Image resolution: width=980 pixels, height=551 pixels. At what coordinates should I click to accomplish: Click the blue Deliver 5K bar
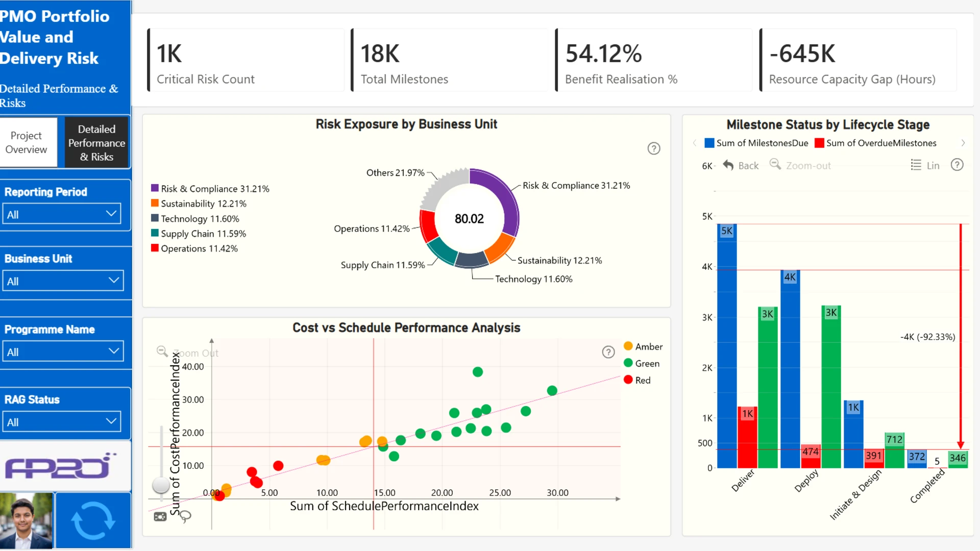(x=727, y=346)
